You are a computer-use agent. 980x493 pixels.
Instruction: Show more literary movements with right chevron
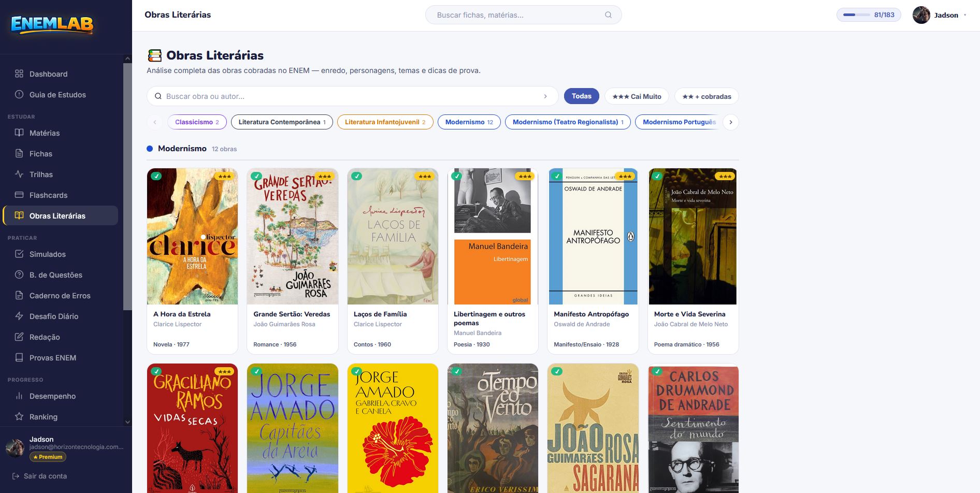730,122
